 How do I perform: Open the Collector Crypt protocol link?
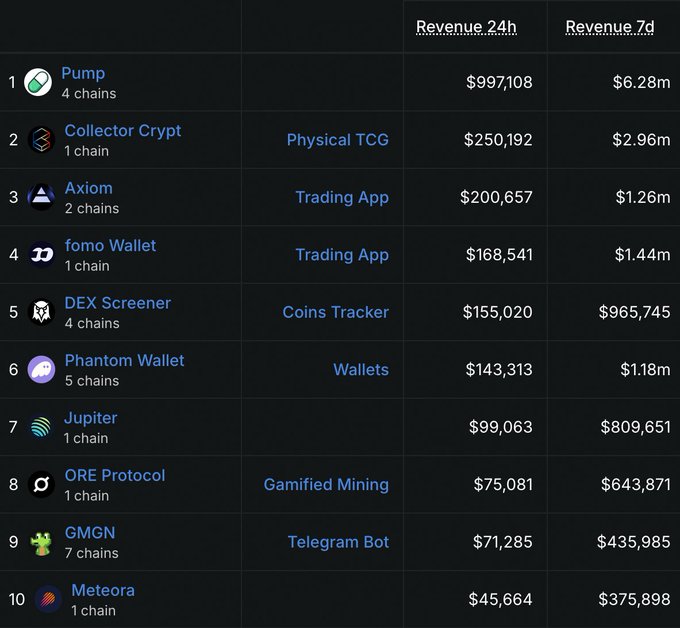click(123, 131)
